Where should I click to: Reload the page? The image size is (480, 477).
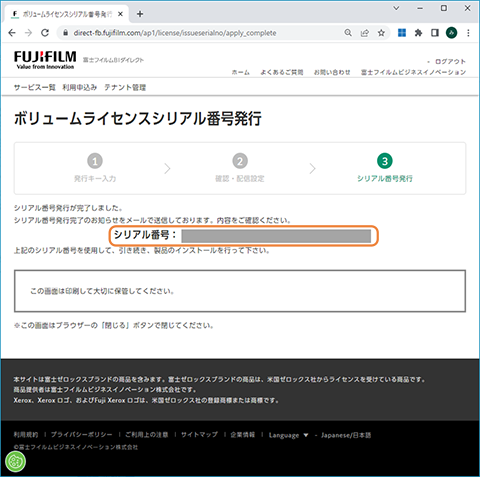tap(45, 33)
